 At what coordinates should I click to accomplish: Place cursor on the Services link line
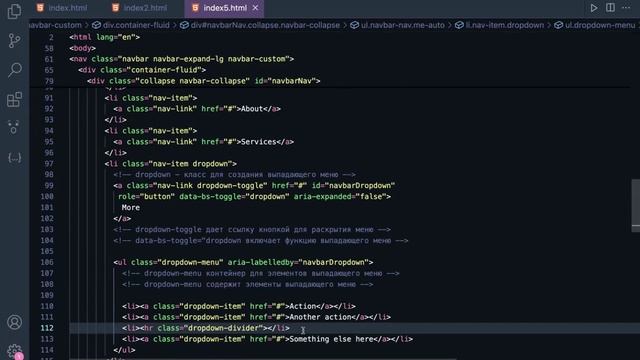204,142
